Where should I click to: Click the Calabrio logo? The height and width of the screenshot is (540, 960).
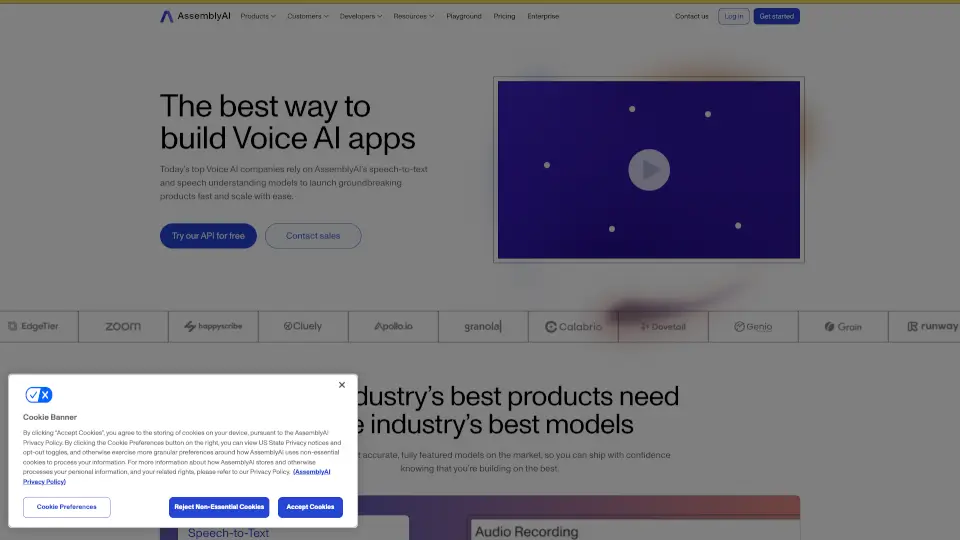click(573, 326)
